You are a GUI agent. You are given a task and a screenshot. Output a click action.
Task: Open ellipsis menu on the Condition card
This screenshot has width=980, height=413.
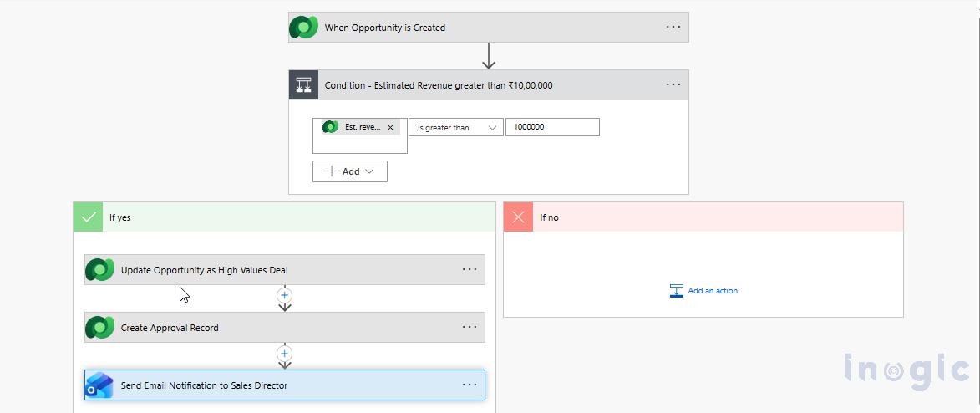point(673,85)
